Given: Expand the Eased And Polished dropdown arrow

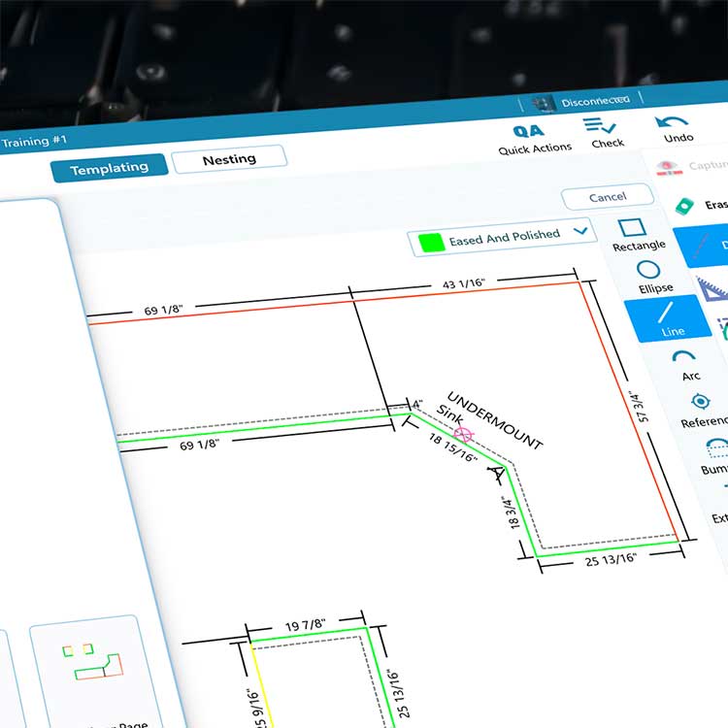Looking at the screenshot, I should click(x=580, y=231).
